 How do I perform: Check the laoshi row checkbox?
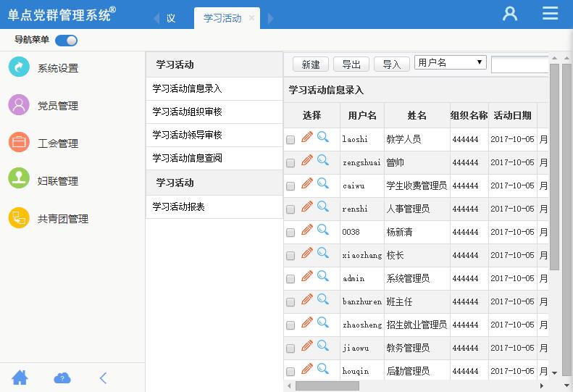coord(290,140)
